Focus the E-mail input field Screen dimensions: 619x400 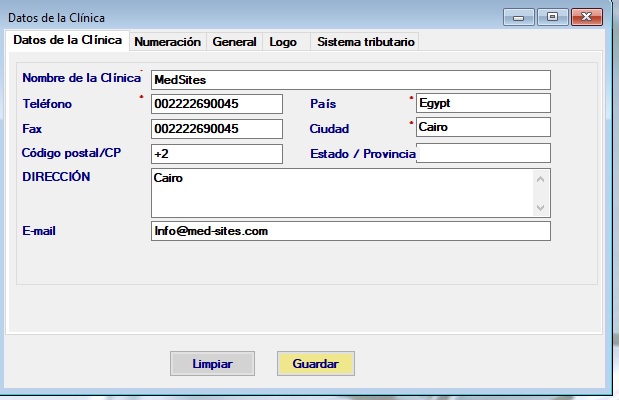[x=350, y=231]
